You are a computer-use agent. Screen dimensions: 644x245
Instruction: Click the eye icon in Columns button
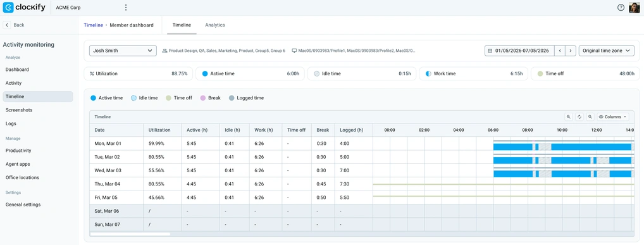pos(601,116)
